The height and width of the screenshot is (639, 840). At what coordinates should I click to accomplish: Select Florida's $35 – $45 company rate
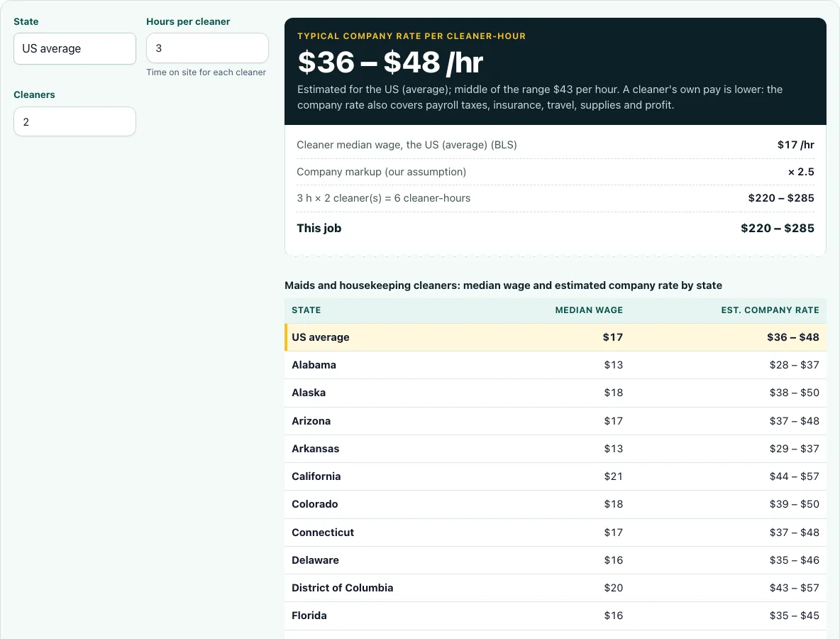coord(795,616)
